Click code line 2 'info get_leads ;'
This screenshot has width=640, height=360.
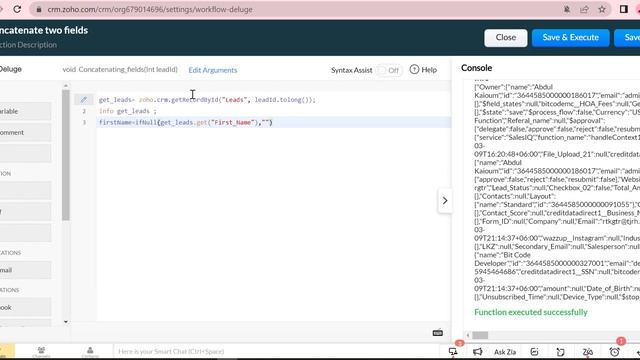click(x=127, y=111)
